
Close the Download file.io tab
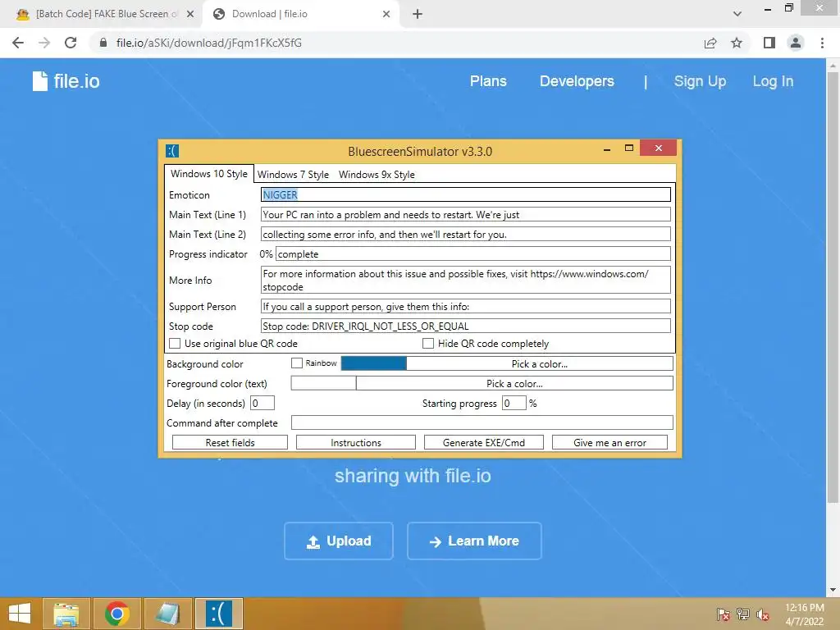click(386, 14)
